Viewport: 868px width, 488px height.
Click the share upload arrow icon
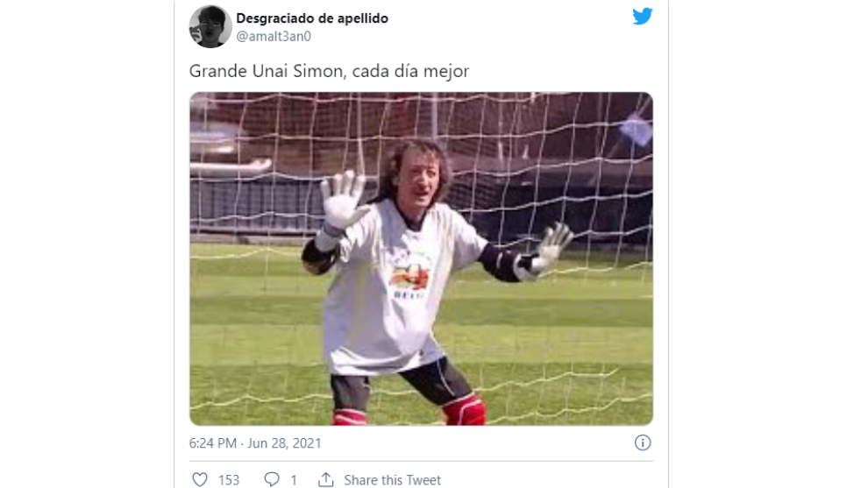tap(326, 479)
